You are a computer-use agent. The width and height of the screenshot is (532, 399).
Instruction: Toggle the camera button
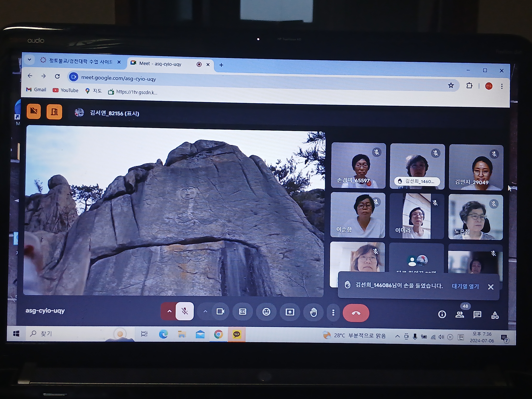pos(220,312)
